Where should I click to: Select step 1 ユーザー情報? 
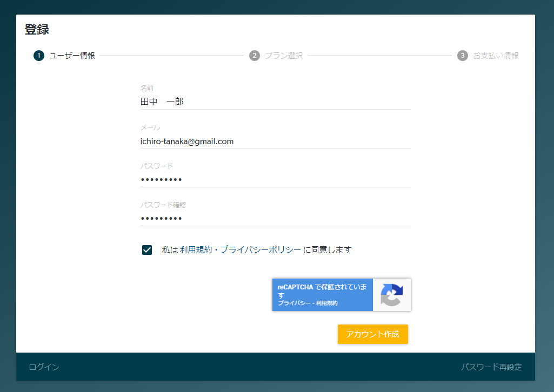[64, 56]
